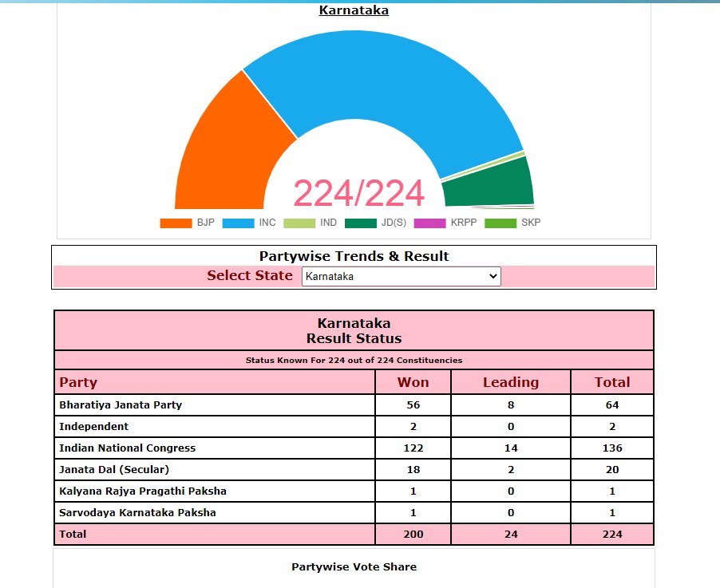Click Janata Dal Total value 20
Image resolution: width=720 pixels, height=588 pixels.
pos(612,470)
